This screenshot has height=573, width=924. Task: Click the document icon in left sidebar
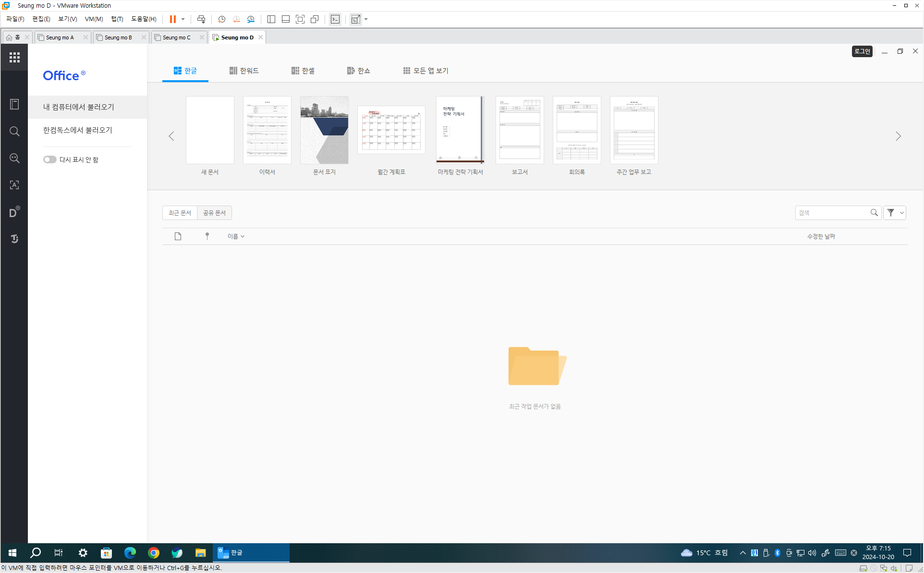(14, 104)
